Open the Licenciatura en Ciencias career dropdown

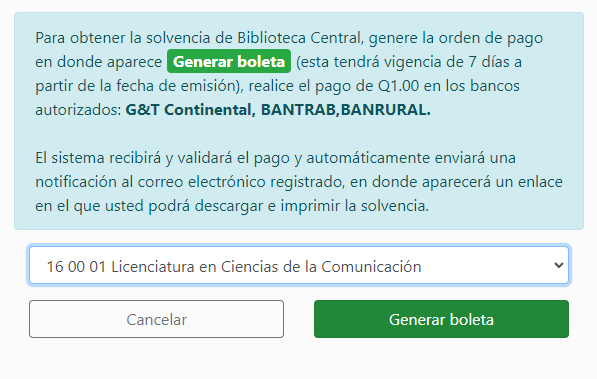pos(299,265)
